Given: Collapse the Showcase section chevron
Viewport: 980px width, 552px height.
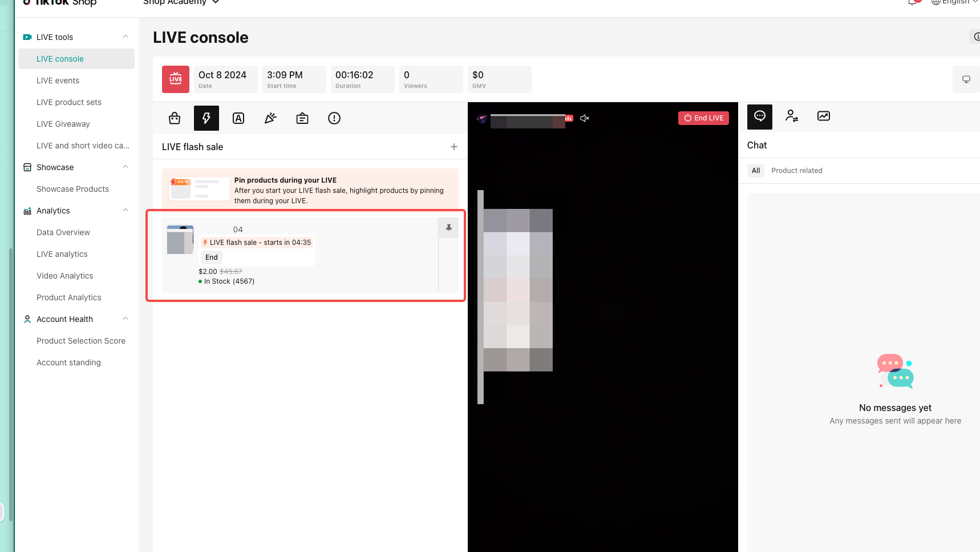Looking at the screenshot, I should click(125, 167).
